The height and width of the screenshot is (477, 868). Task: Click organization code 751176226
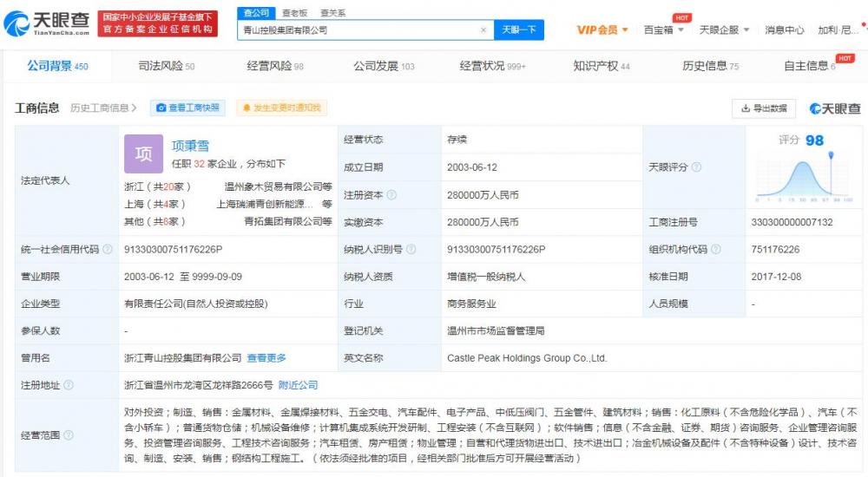(775, 250)
